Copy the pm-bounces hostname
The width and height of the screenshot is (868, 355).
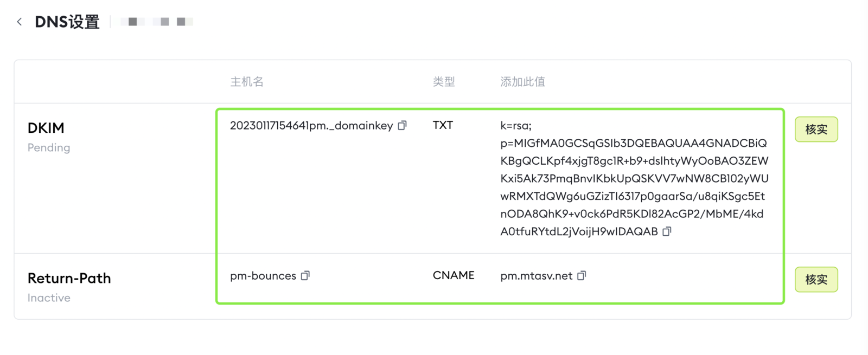coord(305,276)
